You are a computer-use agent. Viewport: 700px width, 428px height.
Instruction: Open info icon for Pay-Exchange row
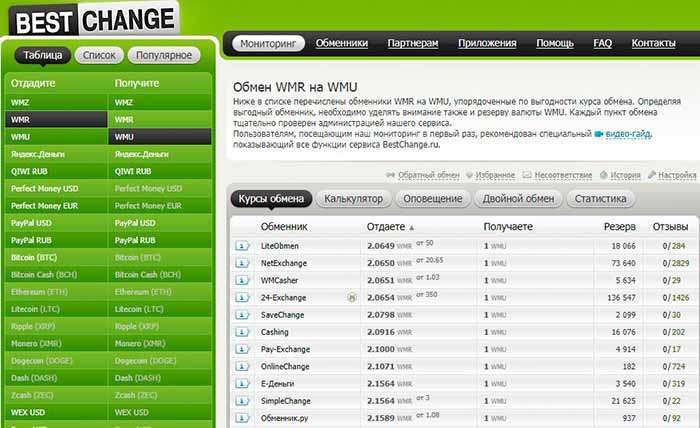coord(242,349)
